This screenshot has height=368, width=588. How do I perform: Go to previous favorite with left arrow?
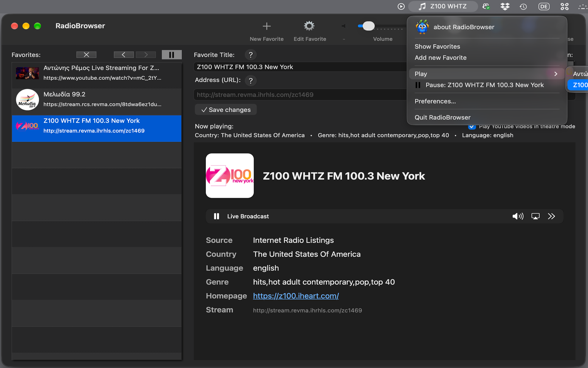[x=124, y=55]
